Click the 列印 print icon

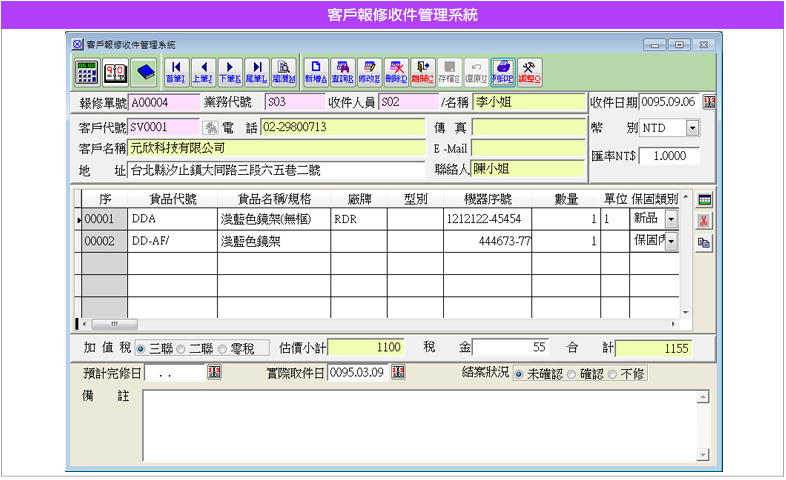[x=503, y=71]
